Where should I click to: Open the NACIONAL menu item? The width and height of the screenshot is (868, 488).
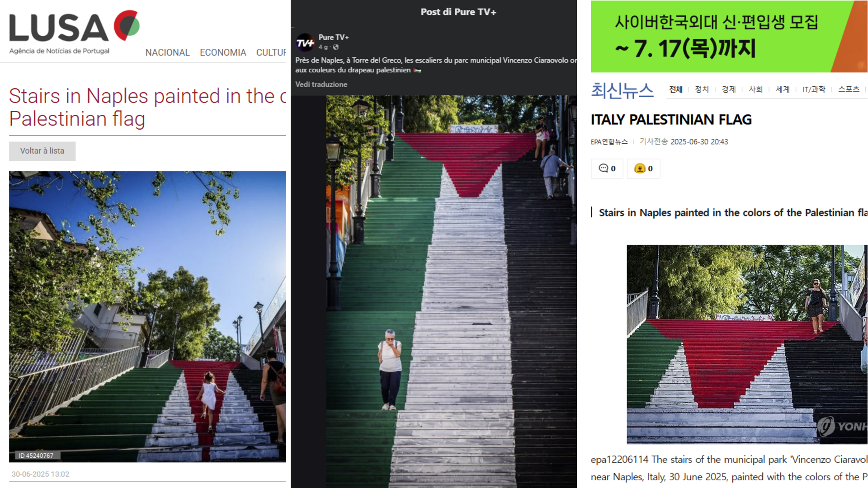167,52
